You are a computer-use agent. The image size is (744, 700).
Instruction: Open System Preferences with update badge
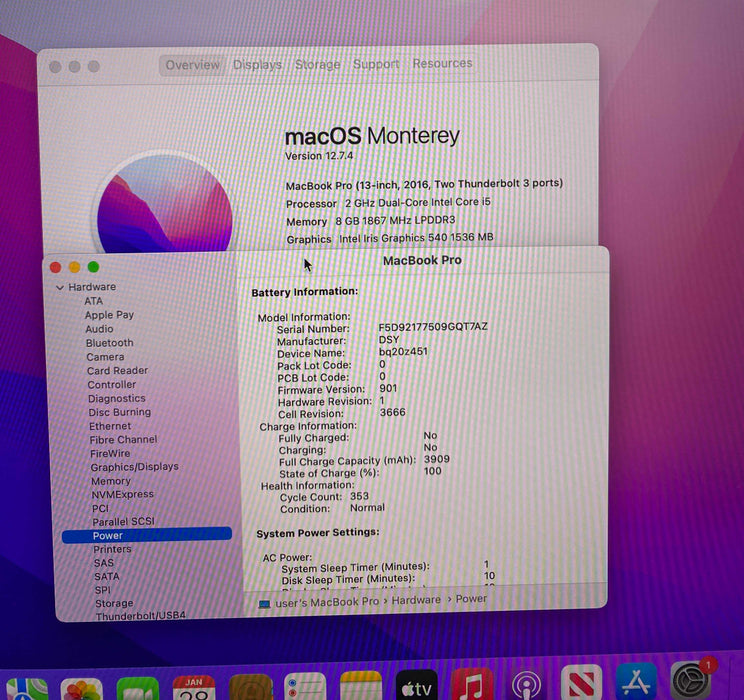click(691, 681)
